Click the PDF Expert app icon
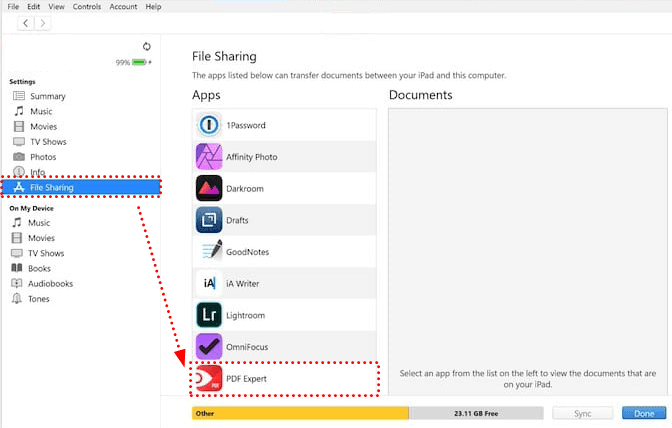672x428 pixels. (209, 378)
